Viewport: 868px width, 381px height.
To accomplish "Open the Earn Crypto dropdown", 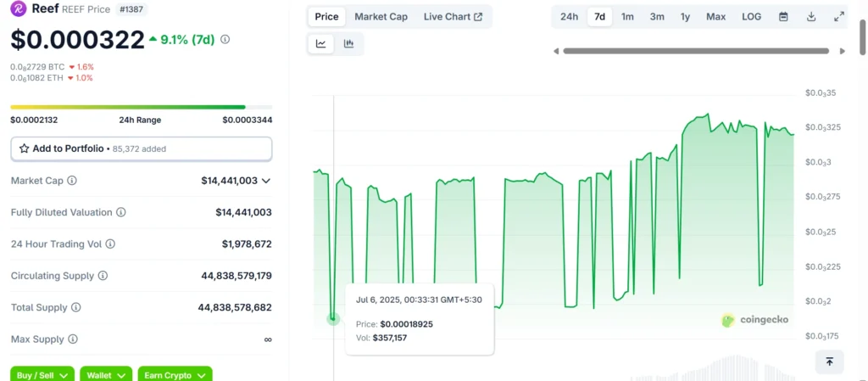I will pos(175,375).
